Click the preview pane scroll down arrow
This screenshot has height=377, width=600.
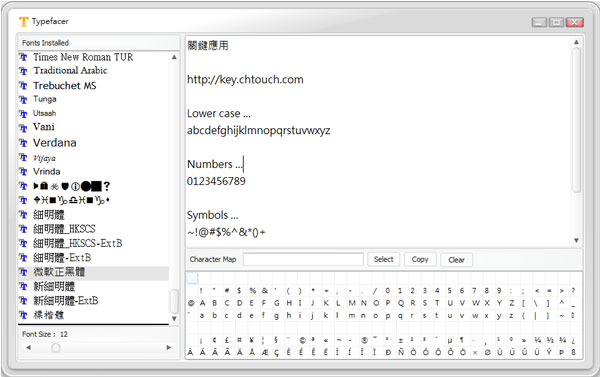576,241
